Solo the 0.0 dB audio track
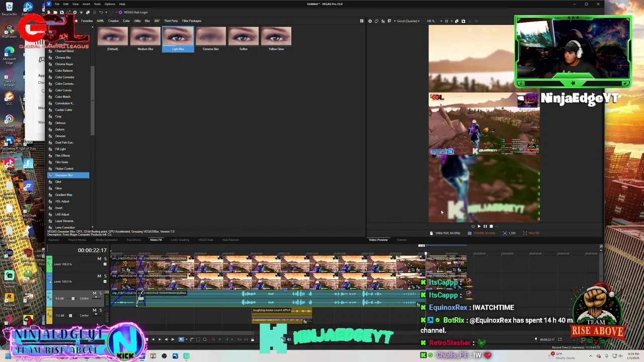The height and width of the screenshot is (362, 644). click(x=101, y=293)
